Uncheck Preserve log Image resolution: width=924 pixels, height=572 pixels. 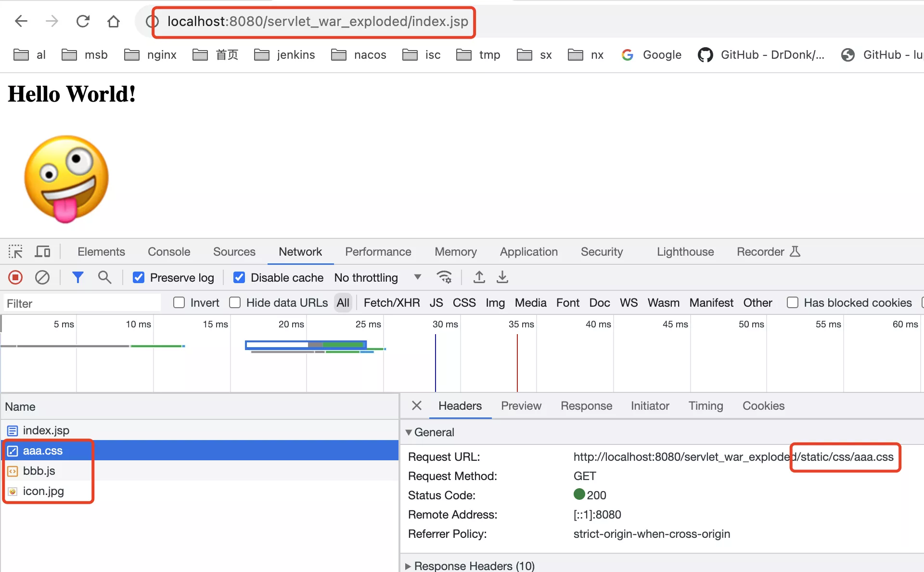[x=139, y=278]
